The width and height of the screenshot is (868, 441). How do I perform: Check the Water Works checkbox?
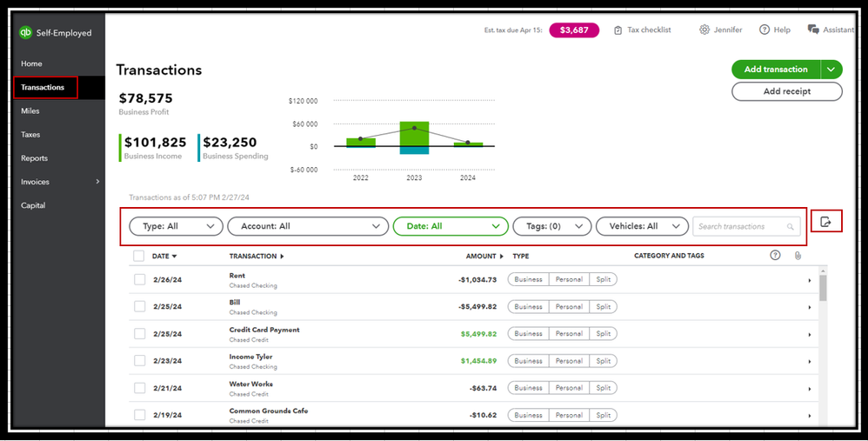[x=139, y=388]
